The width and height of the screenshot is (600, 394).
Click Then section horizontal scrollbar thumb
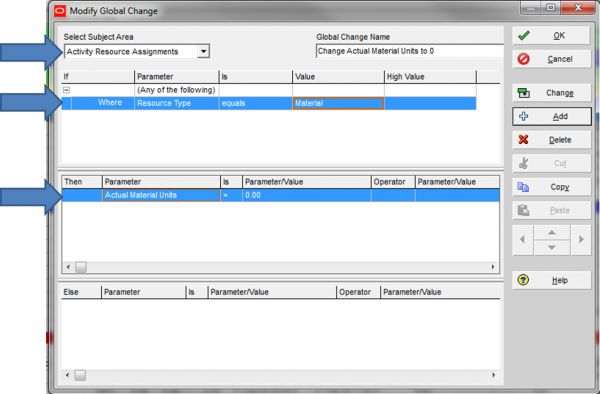[81, 267]
